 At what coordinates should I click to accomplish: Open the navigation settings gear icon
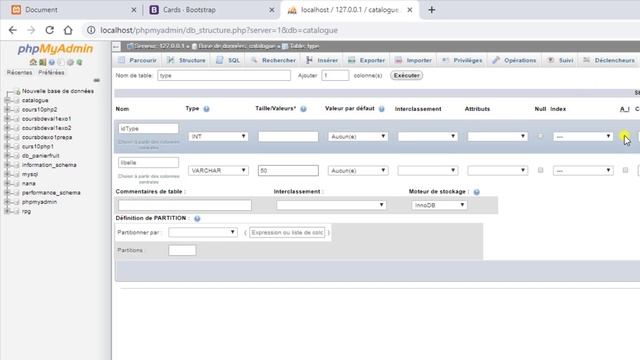click(70, 62)
